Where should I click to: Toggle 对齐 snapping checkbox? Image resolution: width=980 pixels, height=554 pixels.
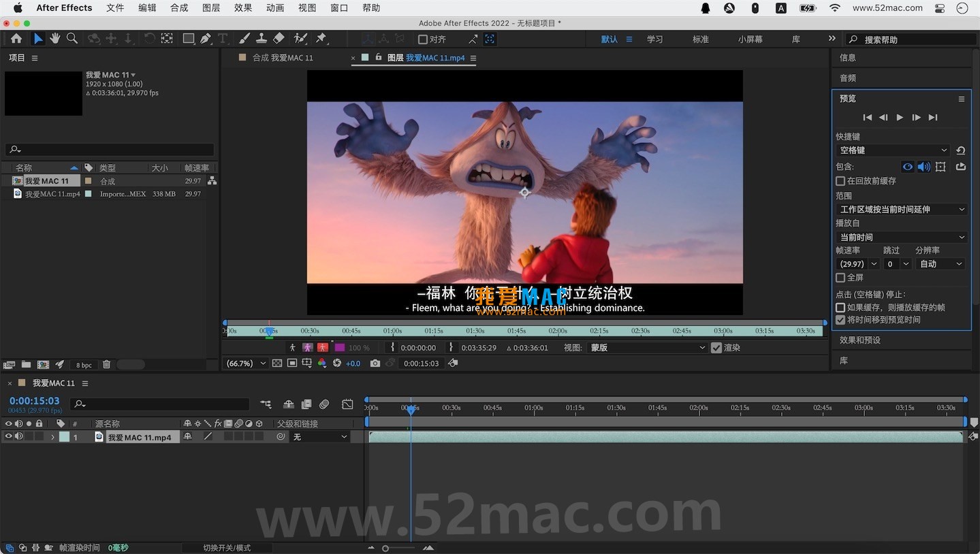[423, 39]
